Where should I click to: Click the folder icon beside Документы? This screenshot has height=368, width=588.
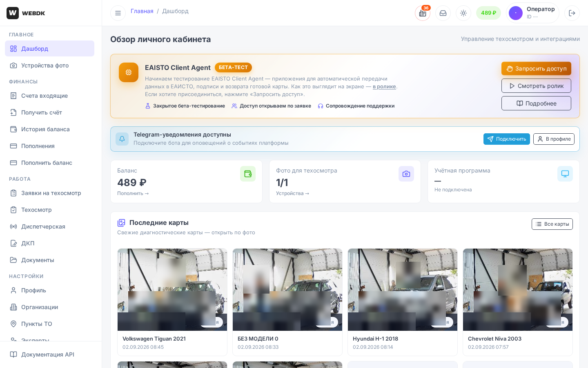[x=13, y=260]
